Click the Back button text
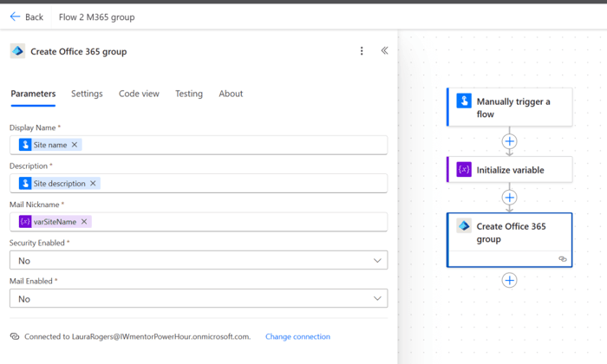 click(x=34, y=17)
